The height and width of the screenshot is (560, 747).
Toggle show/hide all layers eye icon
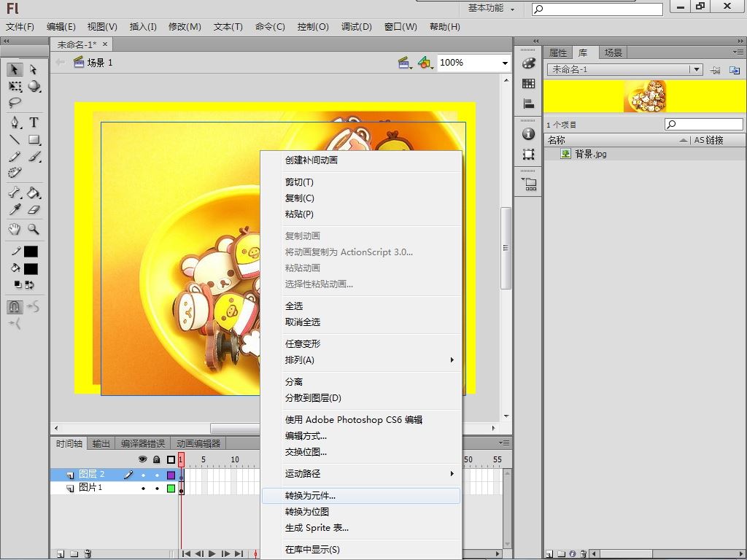(x=143, y=459)
